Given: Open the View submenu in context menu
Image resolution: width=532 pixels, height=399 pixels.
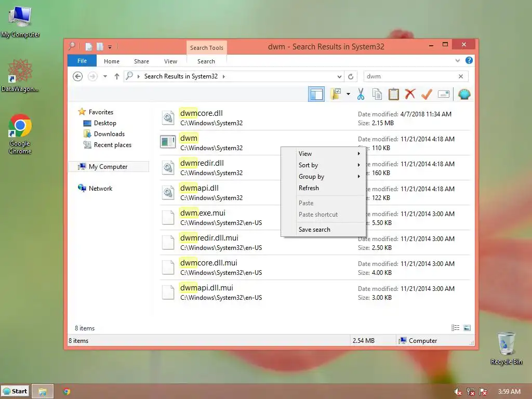Looking at the screenshot, I should pos(323,154).
